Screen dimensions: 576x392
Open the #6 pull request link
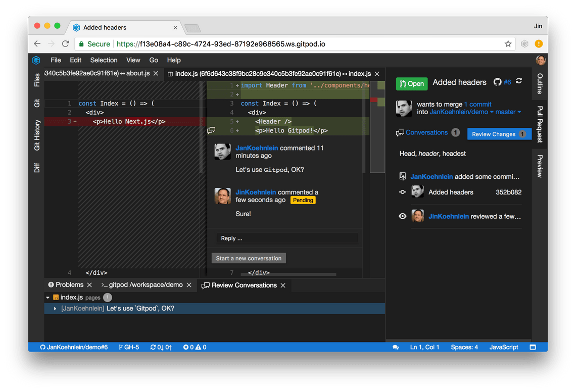(x=507, y=82)
